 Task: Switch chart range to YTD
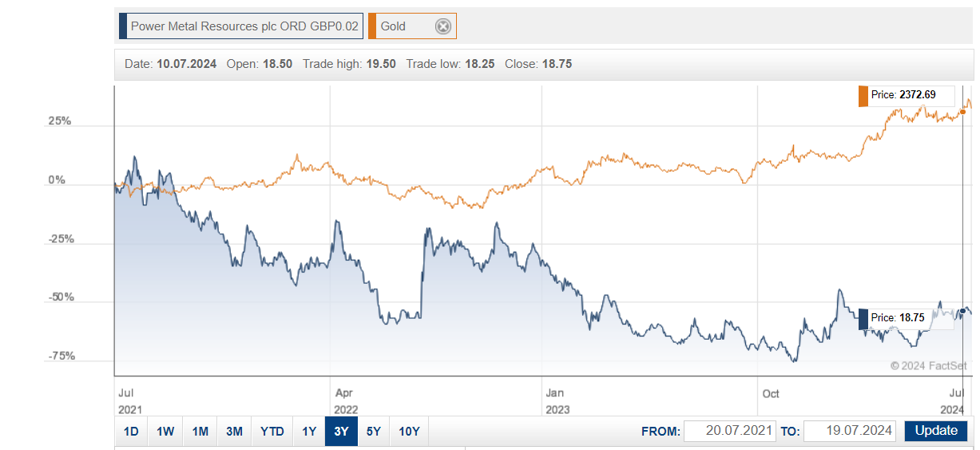(x=272, y=432)
